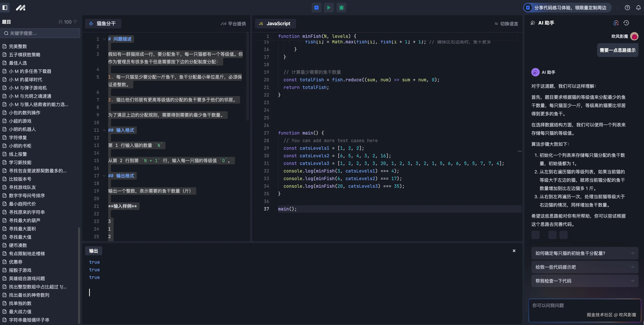The width and height of the screenshot is (644, 325).
Task: Click the blue submit button in toolbar
Action: pyautogui.click(x=316, y=8)
